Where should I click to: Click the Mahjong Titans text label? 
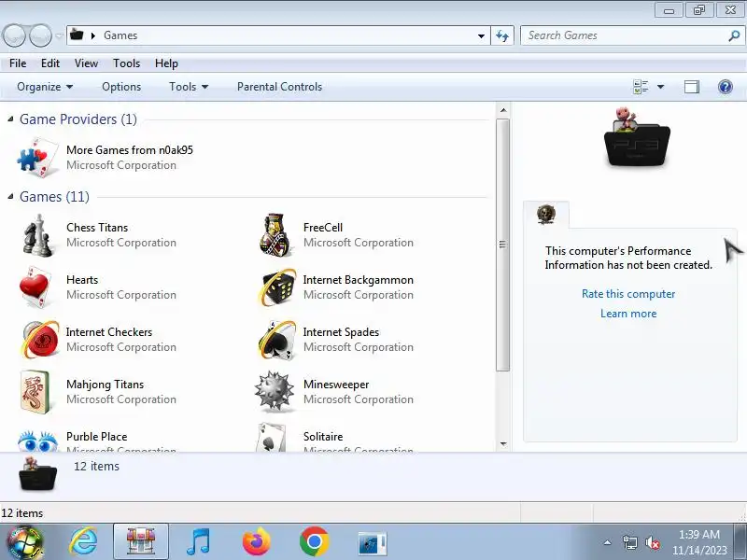tap(105, 385)
